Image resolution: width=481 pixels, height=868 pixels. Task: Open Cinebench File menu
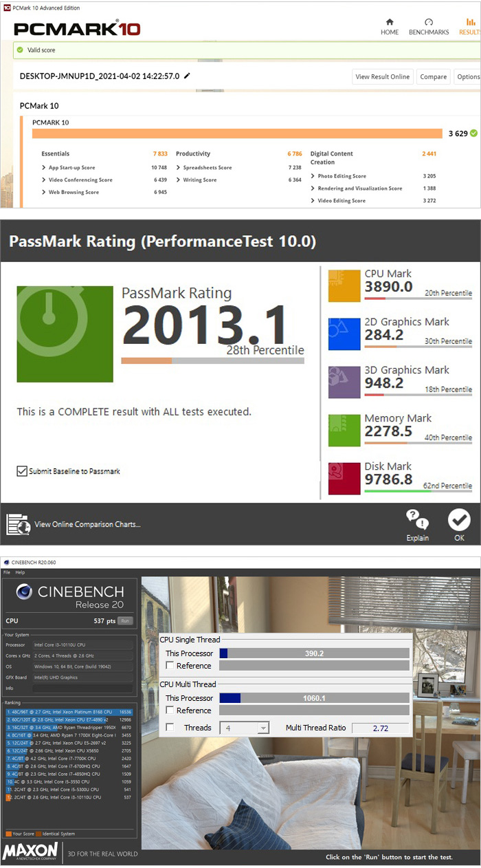point(7,572)
